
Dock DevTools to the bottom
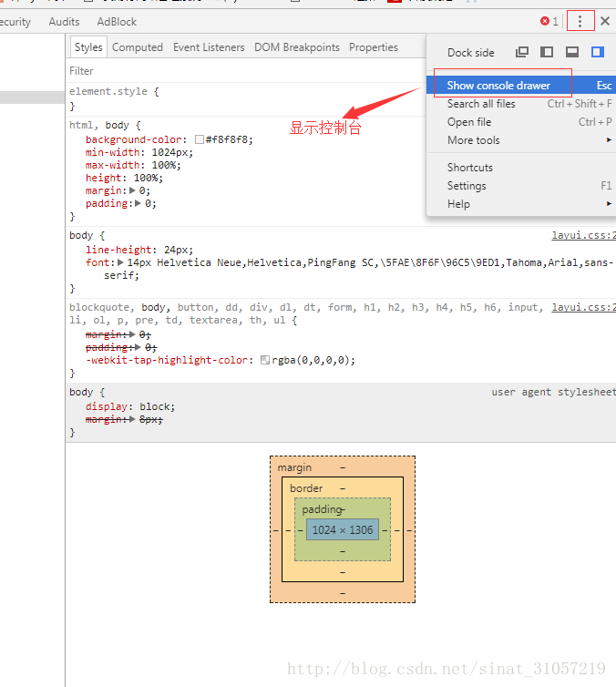coord(571,52)
